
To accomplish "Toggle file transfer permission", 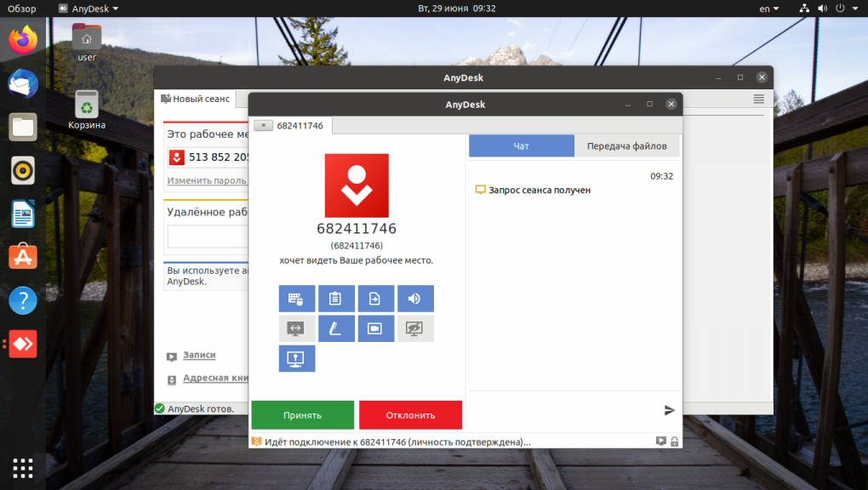I will coord(375,299).
